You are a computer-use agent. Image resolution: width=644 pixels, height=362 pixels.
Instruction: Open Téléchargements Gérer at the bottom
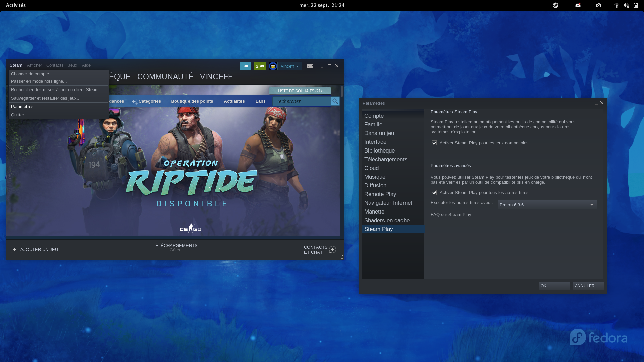pyautogui.click(x=175, y=248)
